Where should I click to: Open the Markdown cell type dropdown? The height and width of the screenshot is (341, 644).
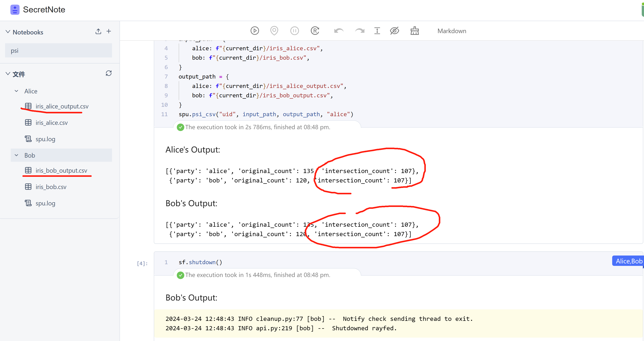coord(451,31)
